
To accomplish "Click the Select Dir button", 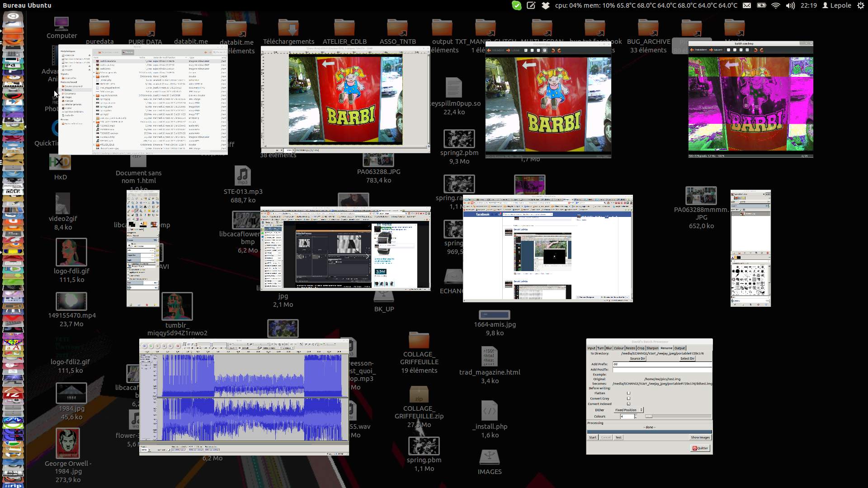I will point(688,358).
